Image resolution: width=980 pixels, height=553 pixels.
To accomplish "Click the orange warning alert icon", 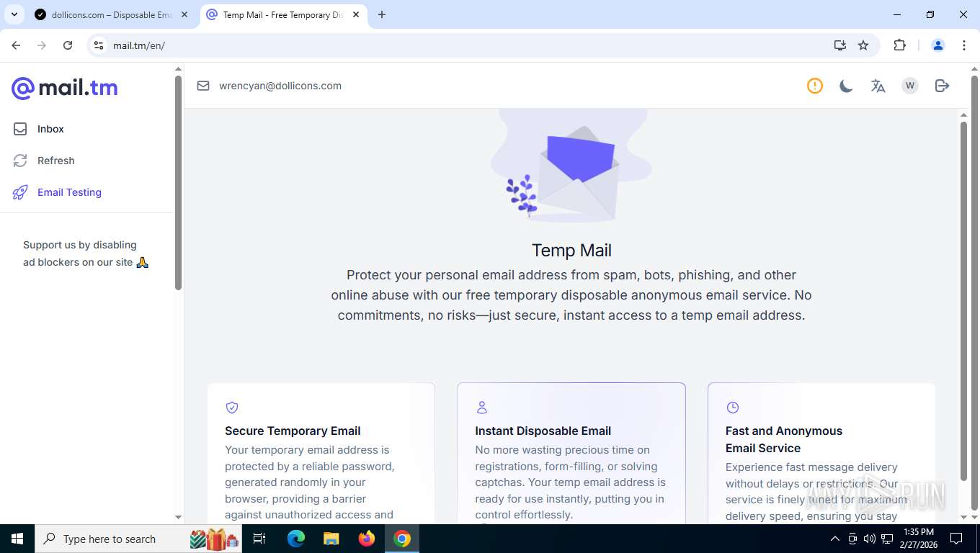I will [x=815, y=86].
